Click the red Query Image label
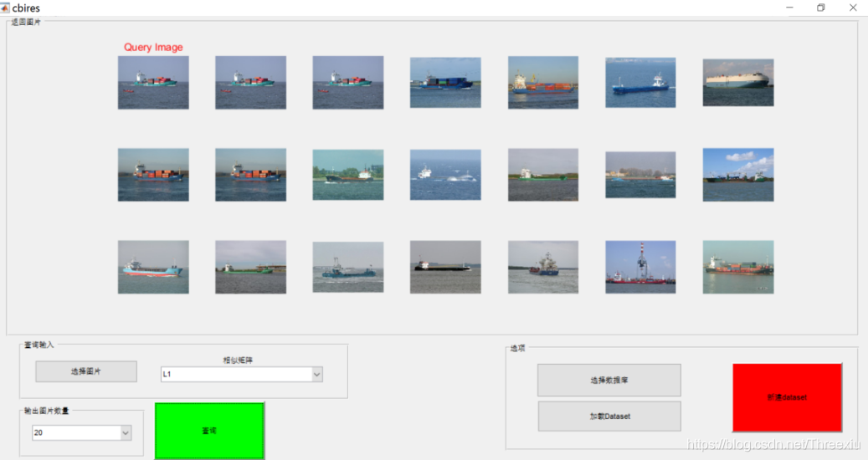The height and width of the screenshot is (460, 868). click(x=153, y=47)
